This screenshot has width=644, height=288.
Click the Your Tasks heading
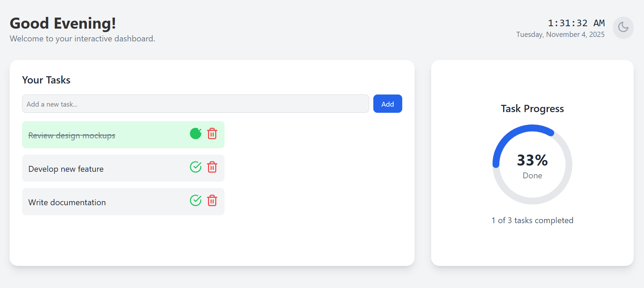tap(46, 80)
